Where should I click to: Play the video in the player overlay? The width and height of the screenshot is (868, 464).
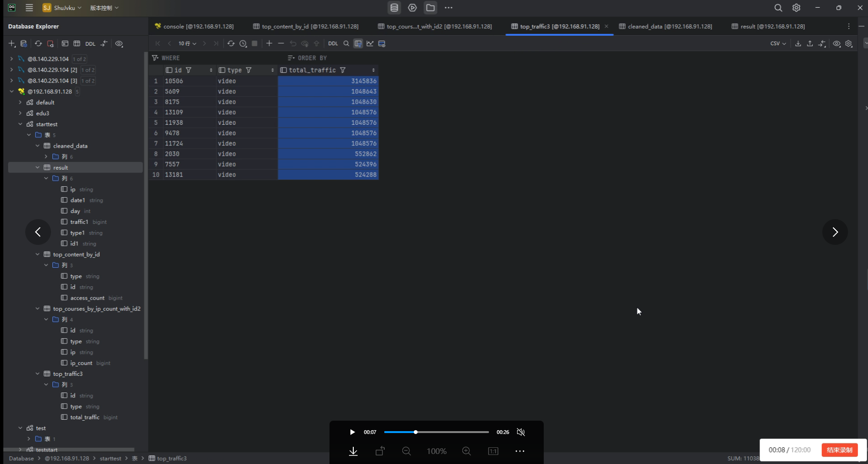pos(352,432)
